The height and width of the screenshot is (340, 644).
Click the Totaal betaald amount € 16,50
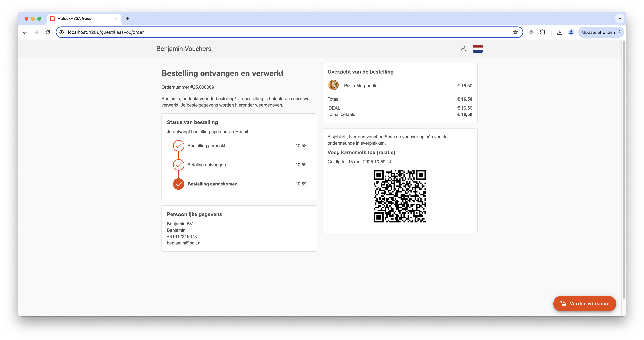[465, 114]
